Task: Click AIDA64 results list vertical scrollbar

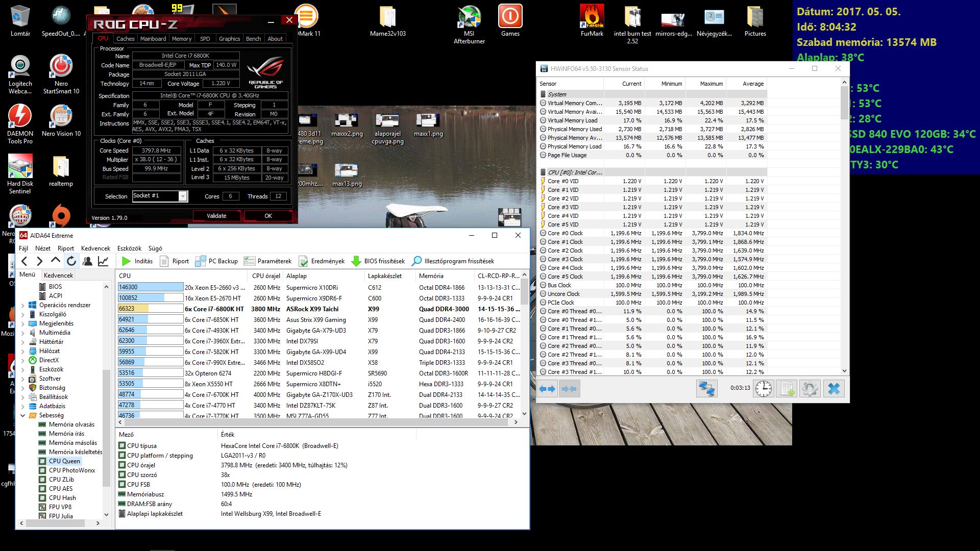Action: tap(524, 344)
